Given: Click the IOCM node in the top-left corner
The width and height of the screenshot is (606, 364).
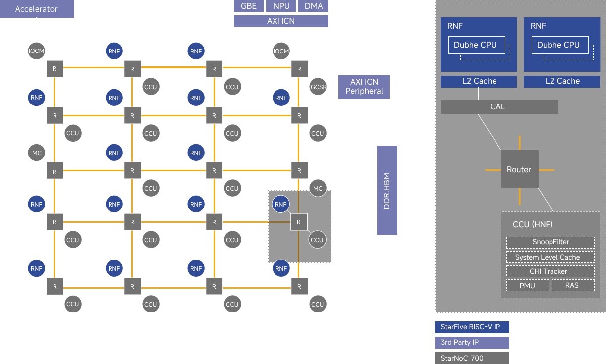Looking at the screenshot, I should pyautogui.click(x=37, y=51).
